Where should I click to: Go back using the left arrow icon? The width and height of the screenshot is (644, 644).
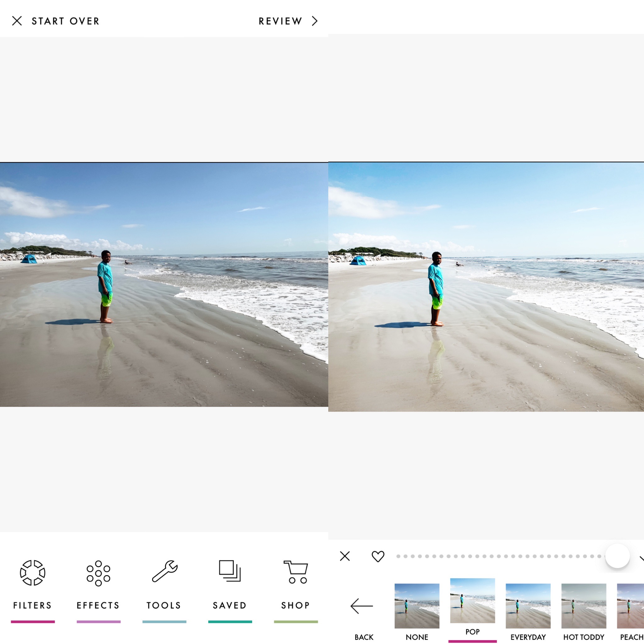tap(362, 606)
